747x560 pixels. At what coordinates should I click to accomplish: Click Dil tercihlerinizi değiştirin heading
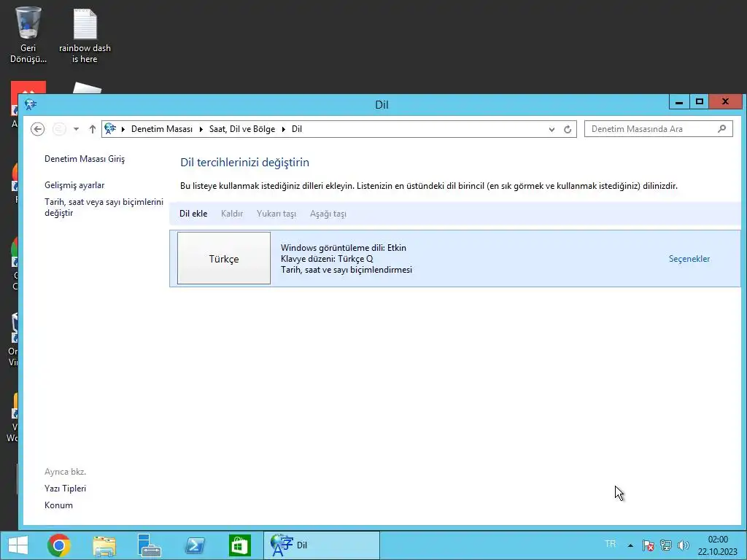click(x=245, y=163)
